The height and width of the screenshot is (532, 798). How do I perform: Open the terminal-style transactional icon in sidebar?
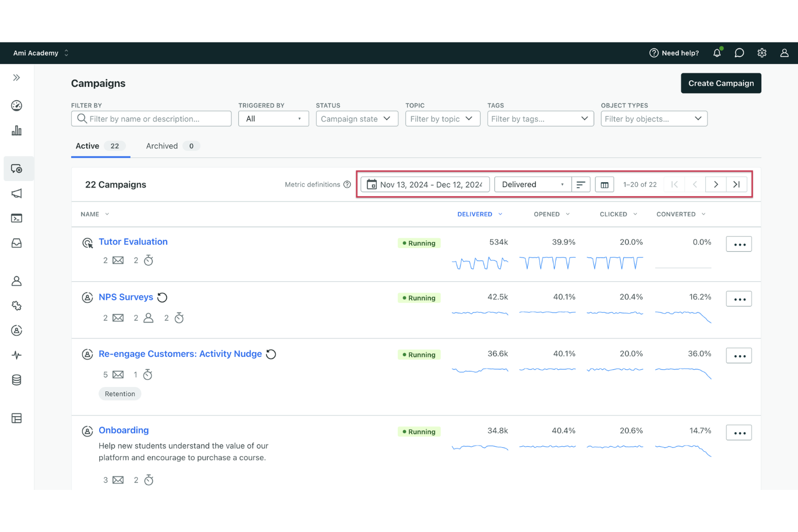pos(17,218)
